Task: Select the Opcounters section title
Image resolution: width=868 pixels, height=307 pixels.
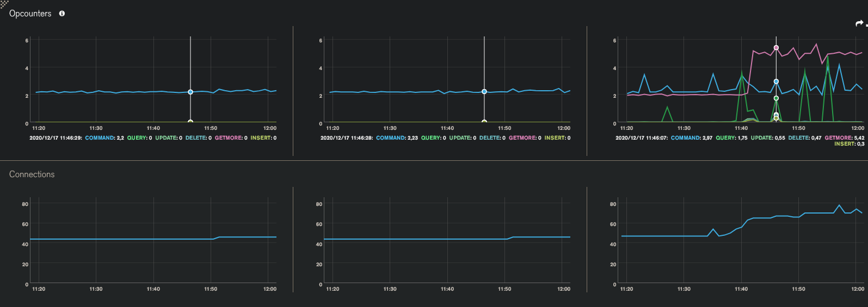Action: click(x=30, y=14)
